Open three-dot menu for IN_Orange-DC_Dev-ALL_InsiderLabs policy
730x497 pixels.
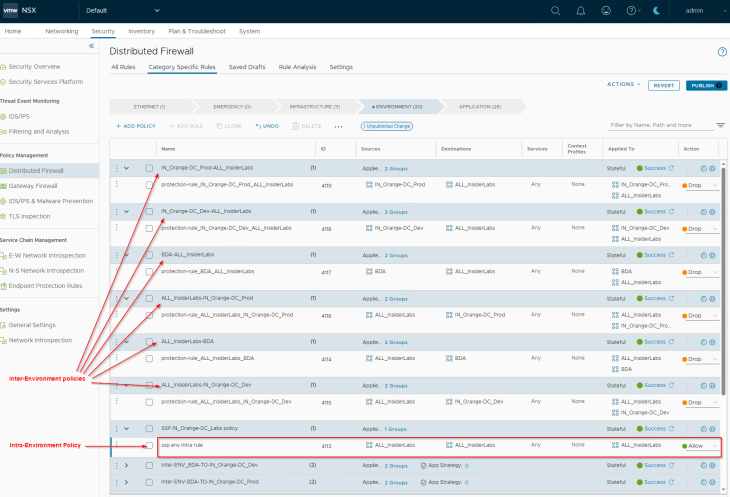(116, 212)
